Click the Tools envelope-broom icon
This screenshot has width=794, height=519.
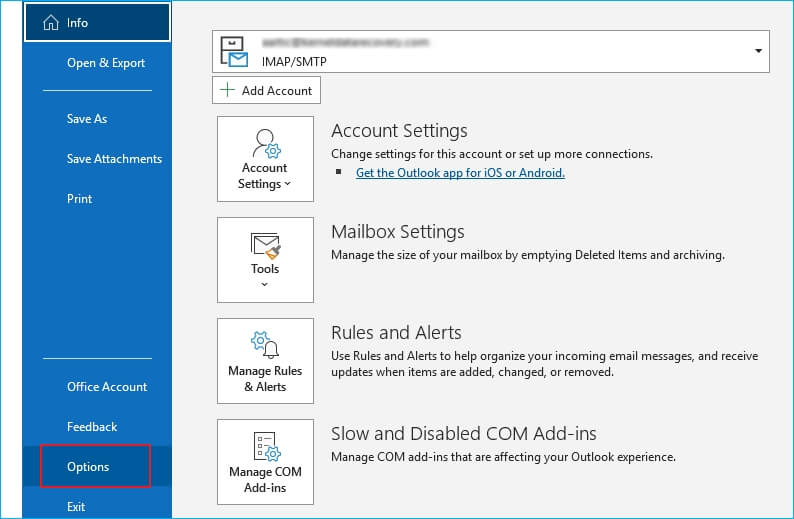click(x=265, y=246)
